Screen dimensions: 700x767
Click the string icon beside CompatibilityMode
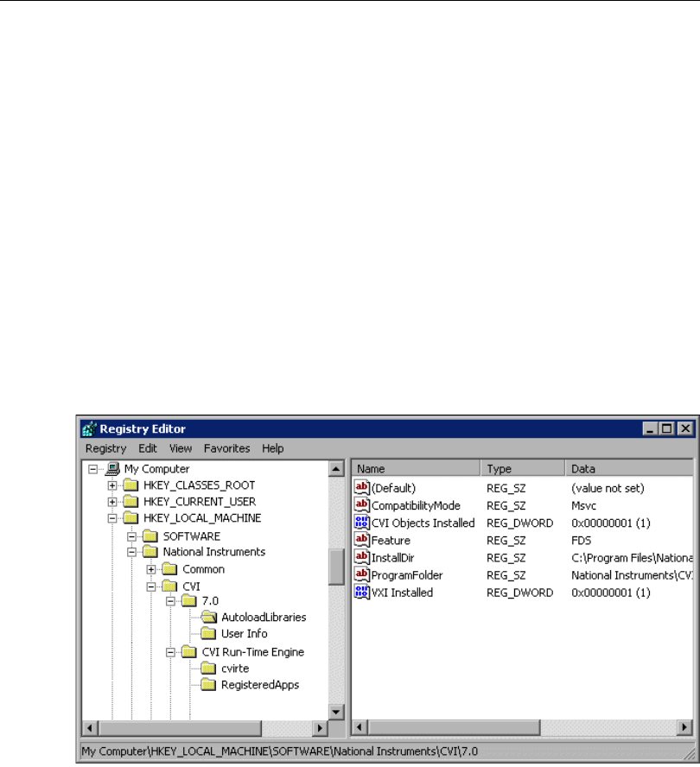pos(362,504)
